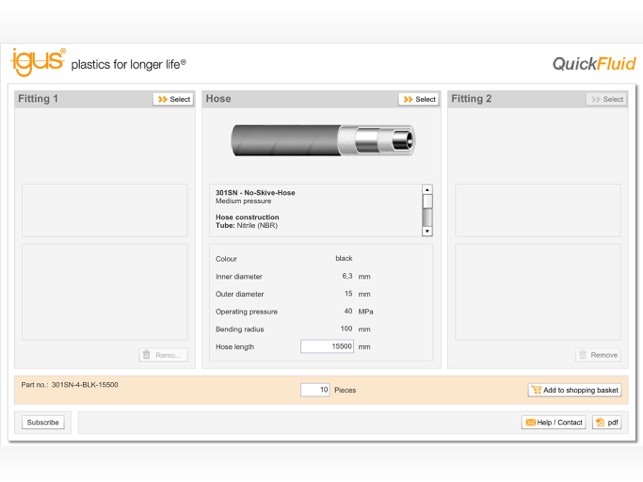Click the Fitting 1 panel title
The width and height of the screenshot is (643, 482).
pos(38,99)
